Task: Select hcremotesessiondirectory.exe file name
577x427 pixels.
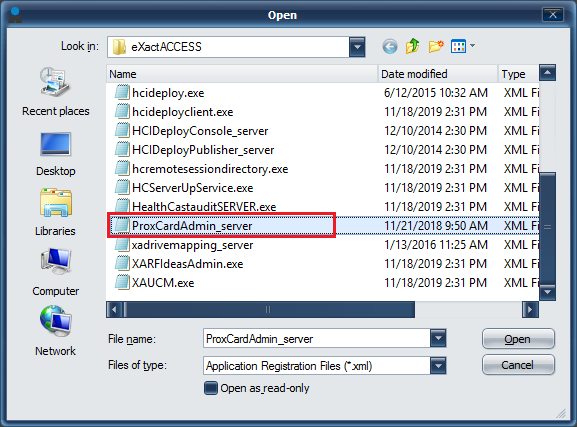Action: (210, 169)
